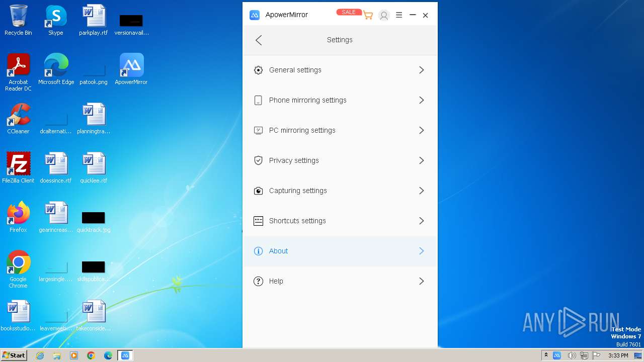Expand General settings chevron
The height and width of the screenshot is (362, 644).
pos(422,70)
